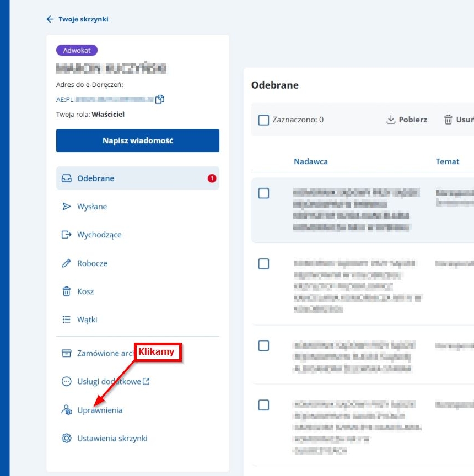474x476 pixels.
Task: Go back via Twoje skrzynki link
Action: (77, 19)
